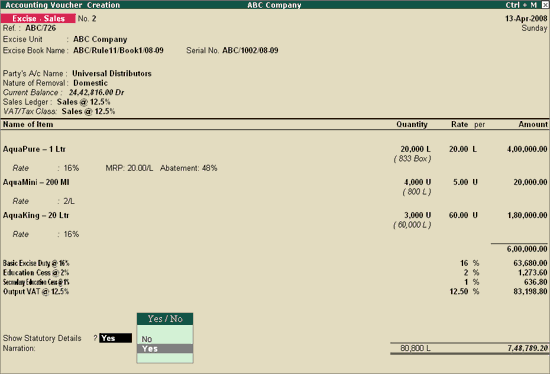Select the AquaPure – 1 Ltr item
This screenshot has height=374, width=550.
pyautogui.click(x=34, y=149)
